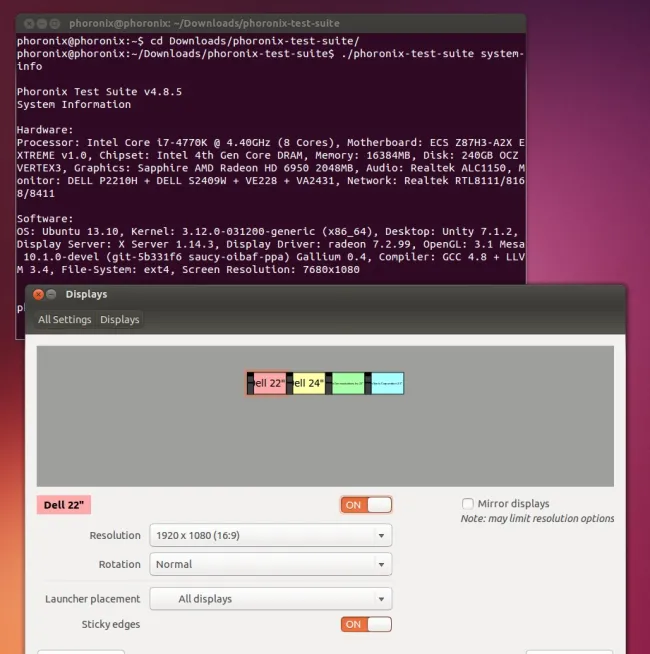Close the phoronix terminal window
The width and height of the screenshot is (650, 654).
tap(29, 24)
